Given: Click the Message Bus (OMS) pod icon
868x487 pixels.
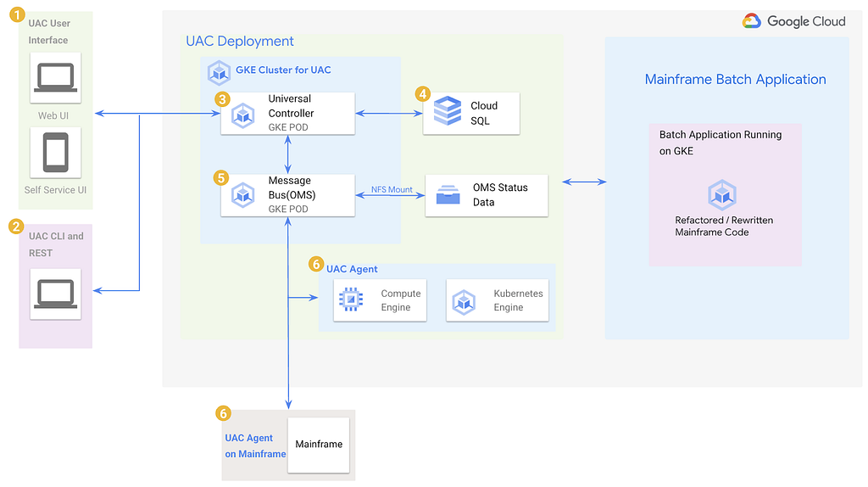Looking at the screenshot, I should pyautogui.click(x=243, y=195).
